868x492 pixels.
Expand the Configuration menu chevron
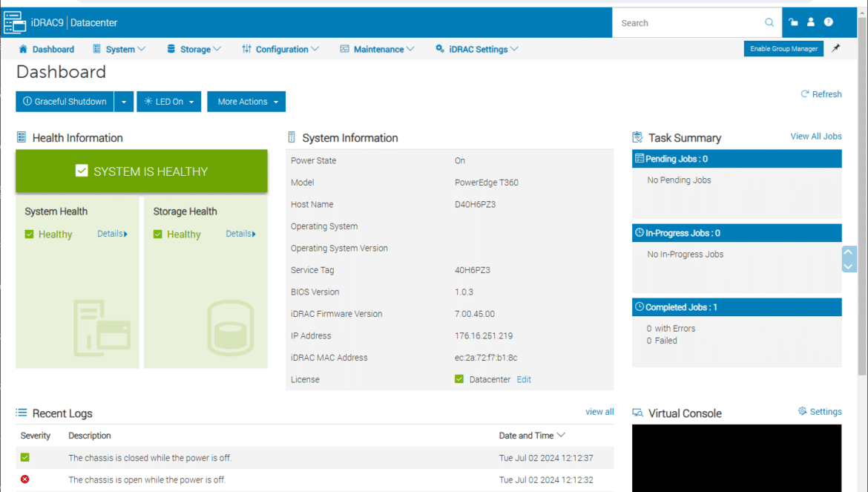315,49
